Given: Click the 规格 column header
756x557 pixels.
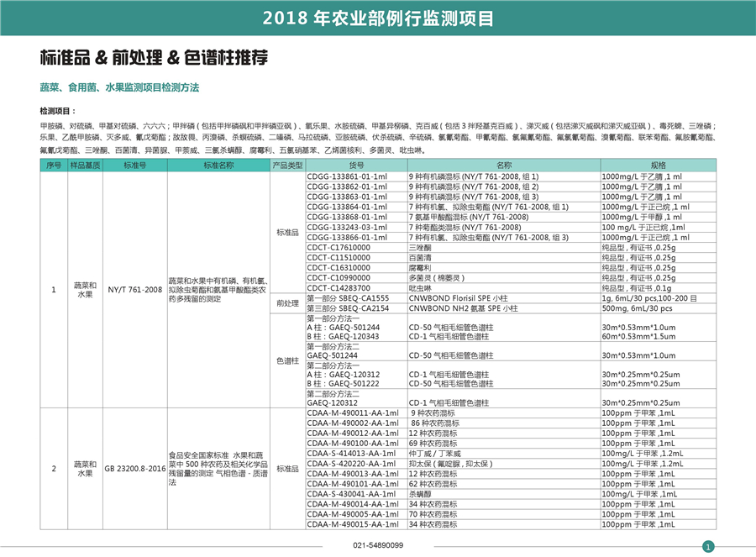Looking at the screenshot, I should (x=658, y=166).
